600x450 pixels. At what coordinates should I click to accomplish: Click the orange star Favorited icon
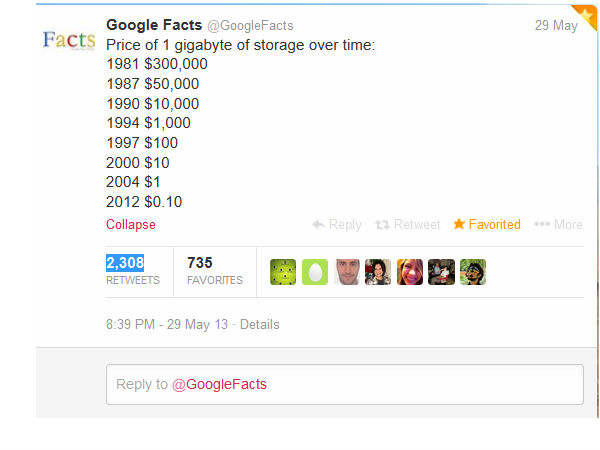coord(459,224)
